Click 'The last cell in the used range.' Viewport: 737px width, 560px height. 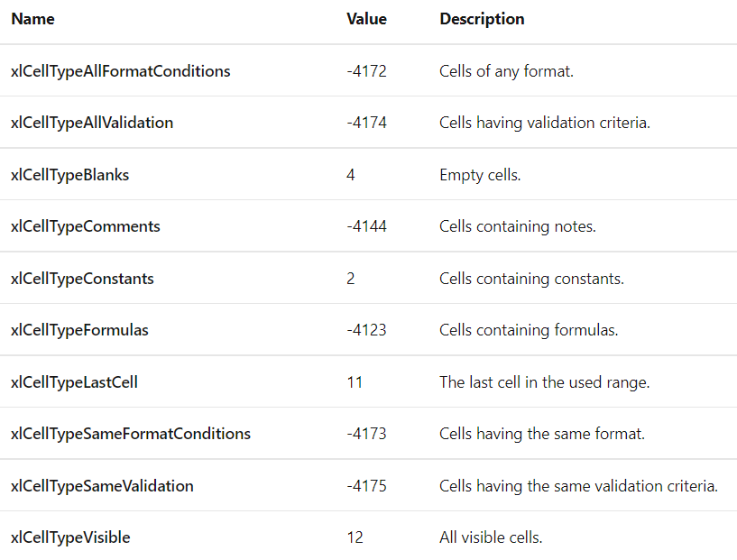[544, 382]
